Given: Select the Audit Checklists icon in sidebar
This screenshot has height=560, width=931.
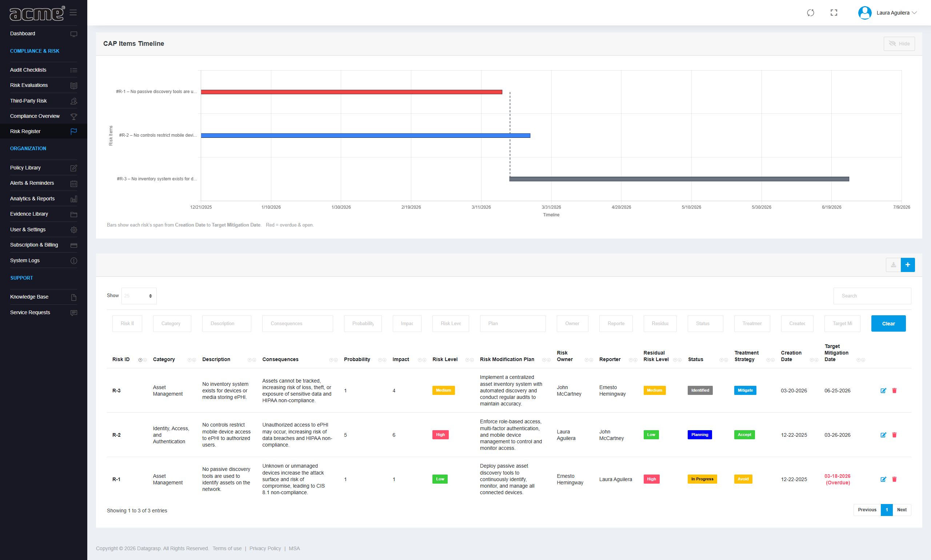Looking at the screenshot, I should pos(74,70).
